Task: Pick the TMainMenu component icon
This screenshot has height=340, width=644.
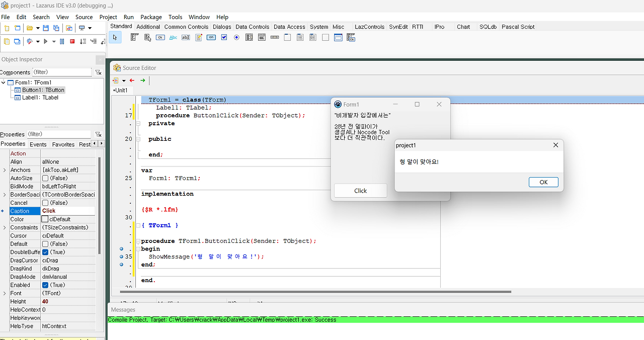Action: click(134, 37)
